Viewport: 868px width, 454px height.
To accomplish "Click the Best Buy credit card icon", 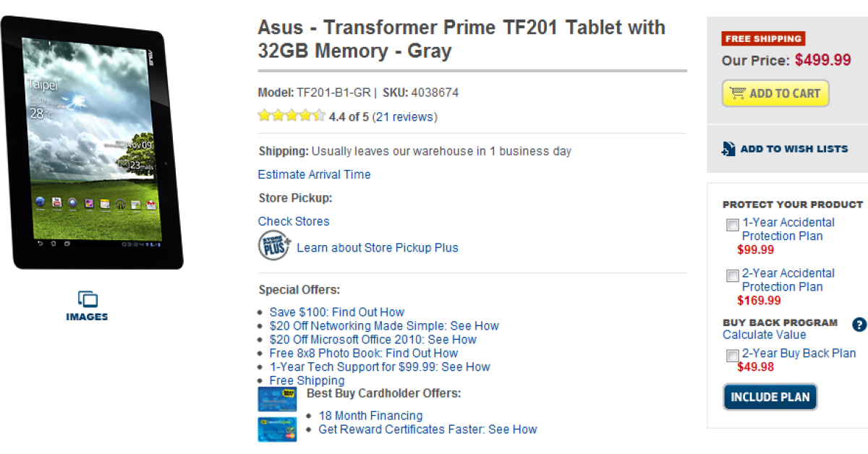I will [x=277, y=399].
